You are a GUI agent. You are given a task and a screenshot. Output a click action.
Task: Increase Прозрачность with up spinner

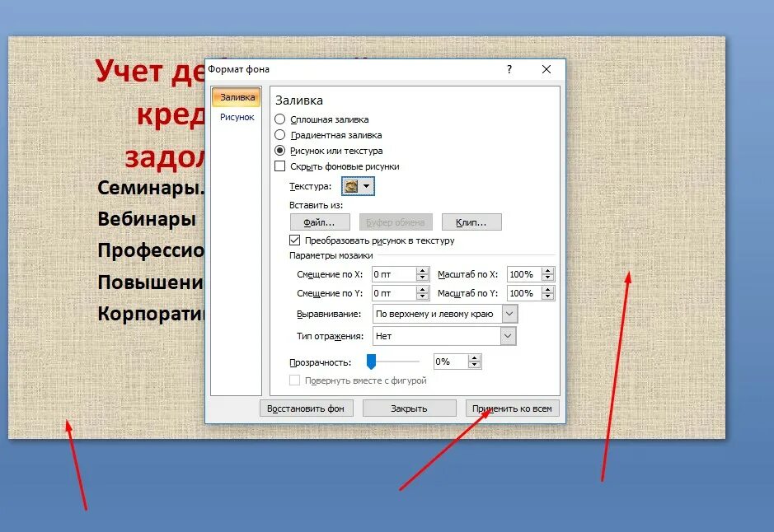[474, 358]
